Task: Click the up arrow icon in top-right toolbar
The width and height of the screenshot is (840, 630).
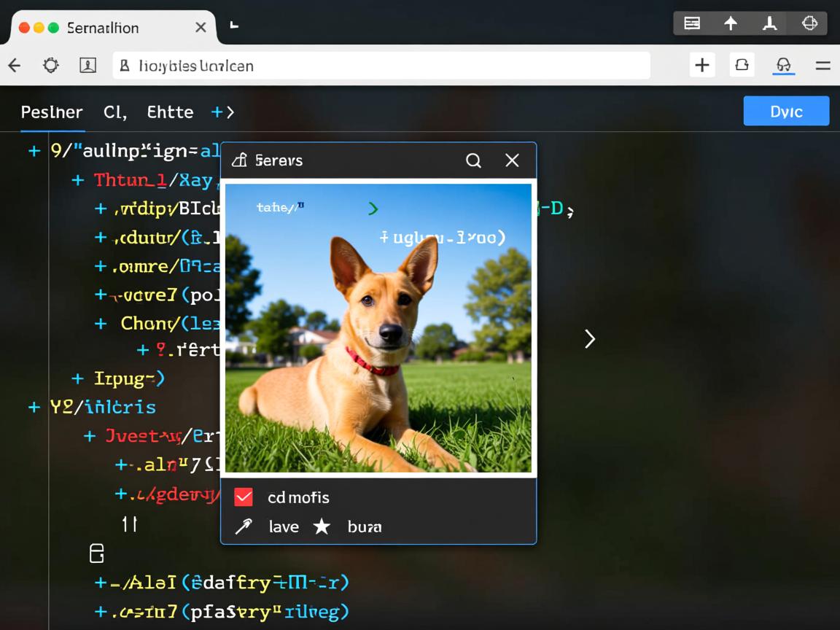Action: tap(731, 23)
